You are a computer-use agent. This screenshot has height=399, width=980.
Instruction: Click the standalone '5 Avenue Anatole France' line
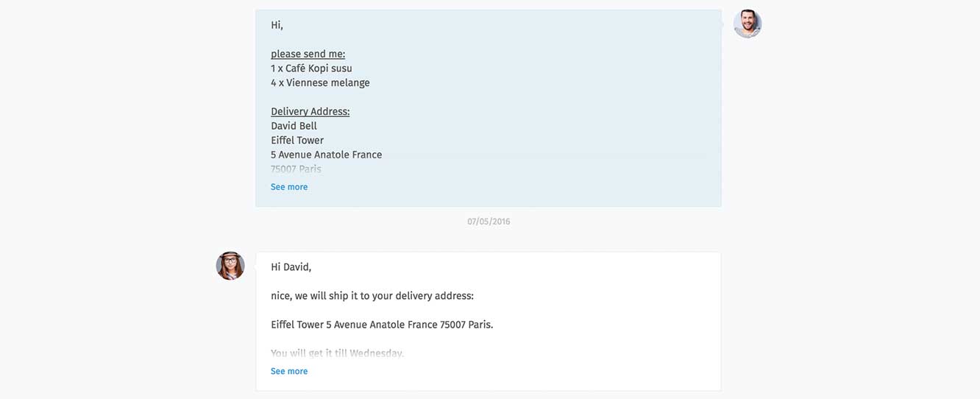click(326, 155)
